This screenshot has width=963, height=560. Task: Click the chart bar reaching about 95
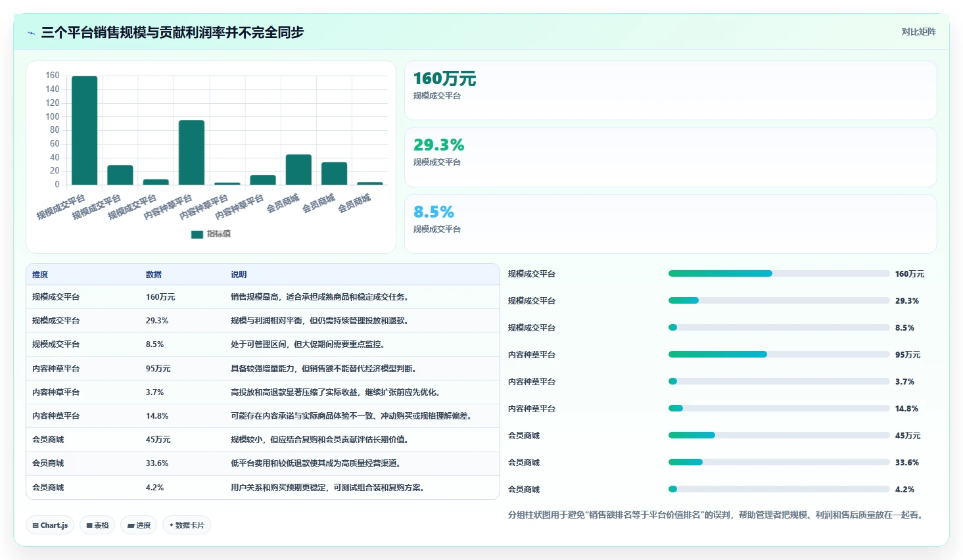tap(191, 152)
